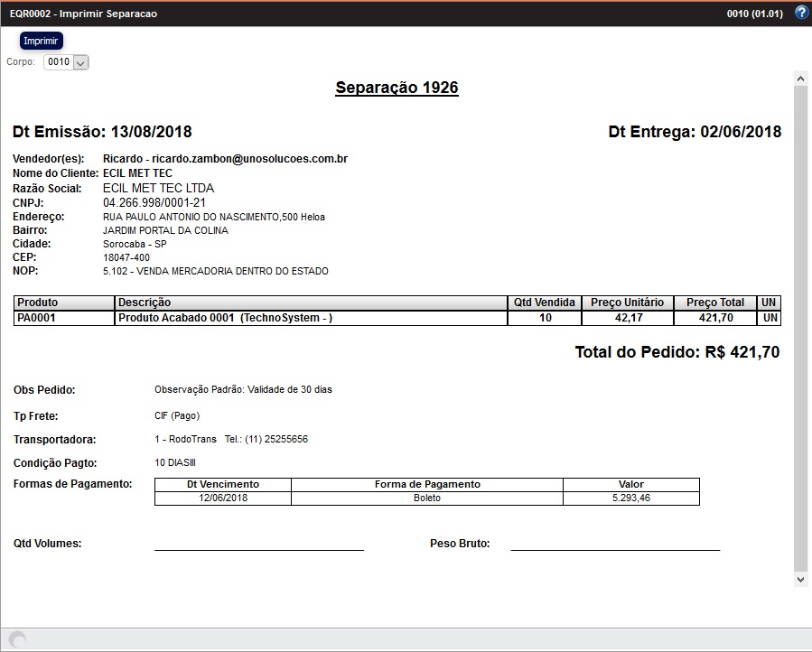812x652 pixels.
Task: Click the CNPJ number 04.266.998/0001-21
Action: click(x=154, y=203)
